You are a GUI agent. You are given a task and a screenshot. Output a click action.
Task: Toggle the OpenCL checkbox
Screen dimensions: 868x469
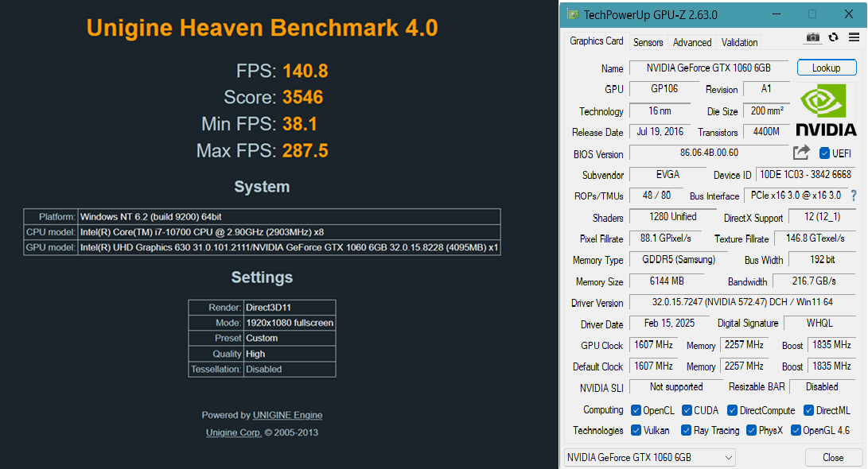(636, 410)
